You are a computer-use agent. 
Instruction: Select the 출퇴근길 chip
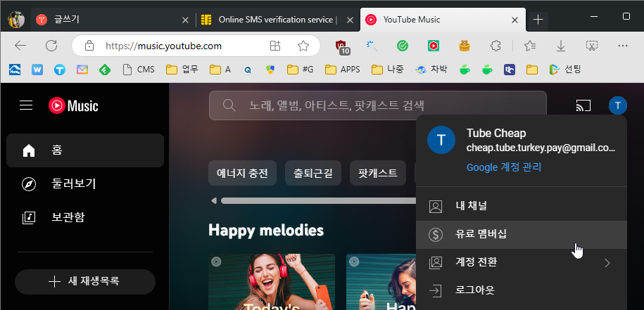[313, 173]
